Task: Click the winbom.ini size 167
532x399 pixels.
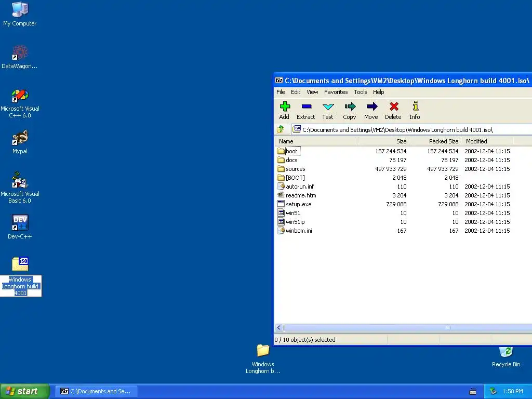Action: [402, 230]
